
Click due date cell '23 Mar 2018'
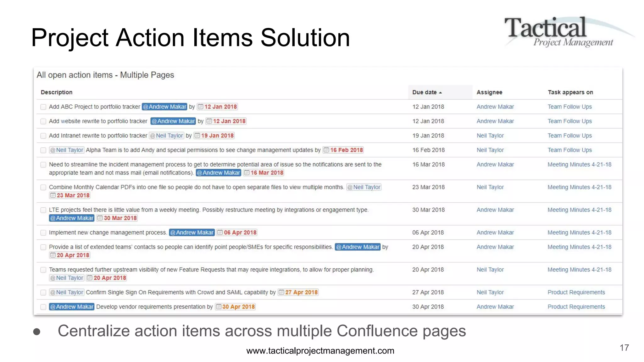(x=428, y=187)
